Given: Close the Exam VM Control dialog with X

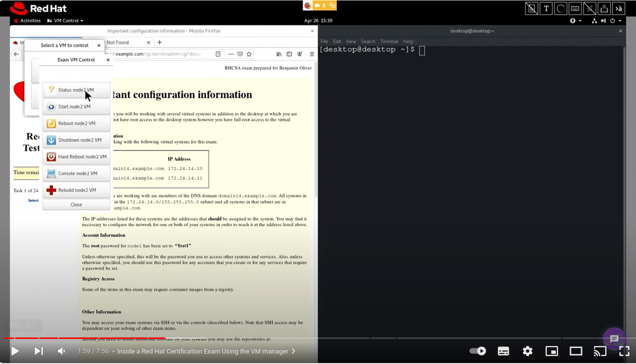Looking at the screenshot, I should pos(108,60).
